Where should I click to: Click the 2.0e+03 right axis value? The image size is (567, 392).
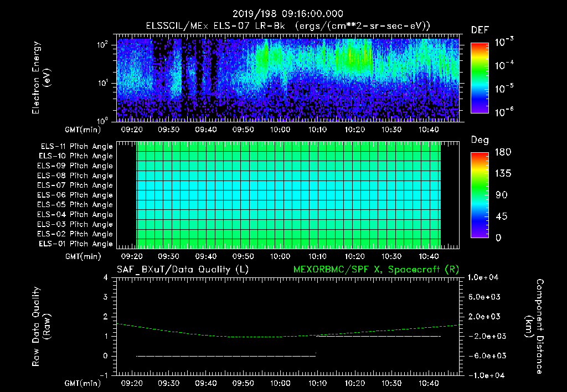pos(484,317)
